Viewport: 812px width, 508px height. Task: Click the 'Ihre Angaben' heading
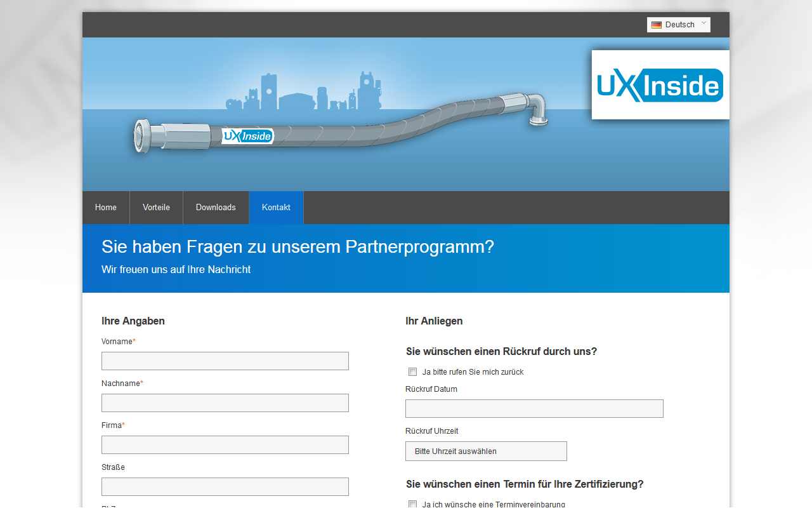tap(133, 321)
